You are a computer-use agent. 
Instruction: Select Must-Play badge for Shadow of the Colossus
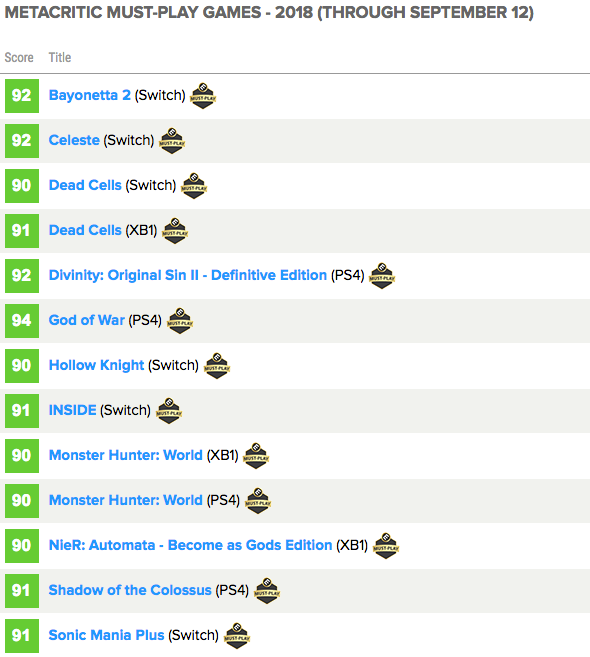coord(267,591)
